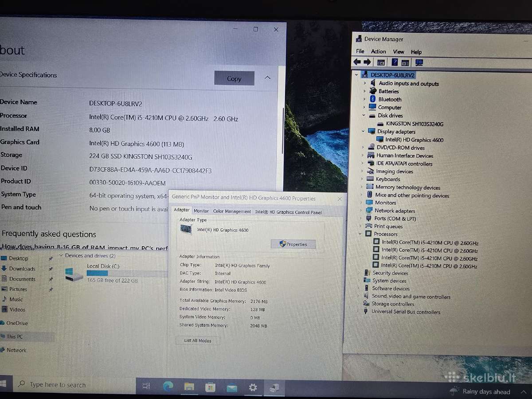
Task: Select the Batteries category in Device Manager
Action: click(388, 91)
